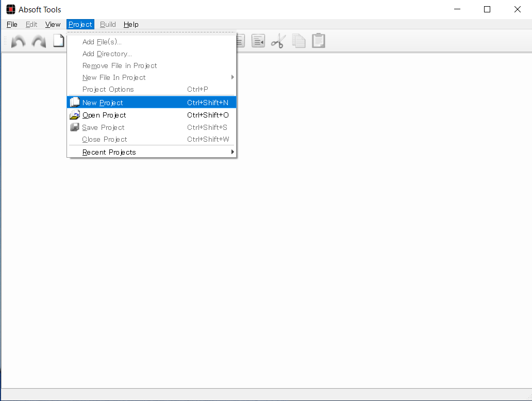This screenshot has height=401, width=532.
Task: Select Project Options menu entry
Action: [152, 89]
